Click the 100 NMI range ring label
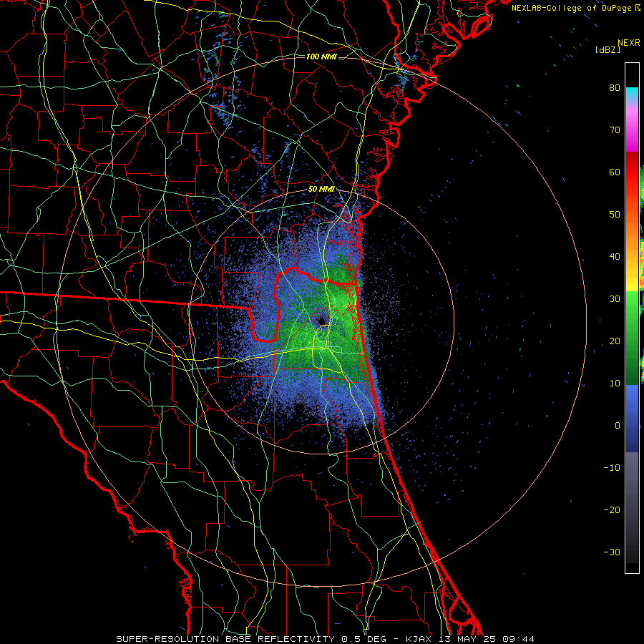The height and width of the screenshot is (644, 644). 321,57
